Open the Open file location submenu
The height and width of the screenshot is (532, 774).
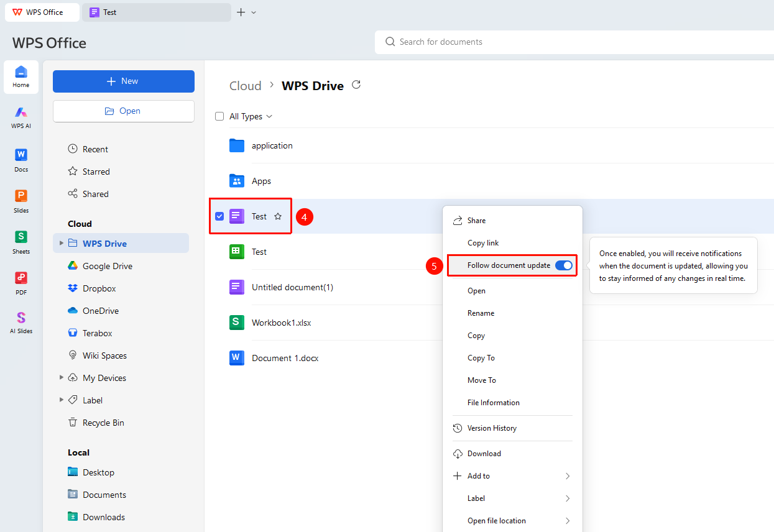tap(512, 521)
